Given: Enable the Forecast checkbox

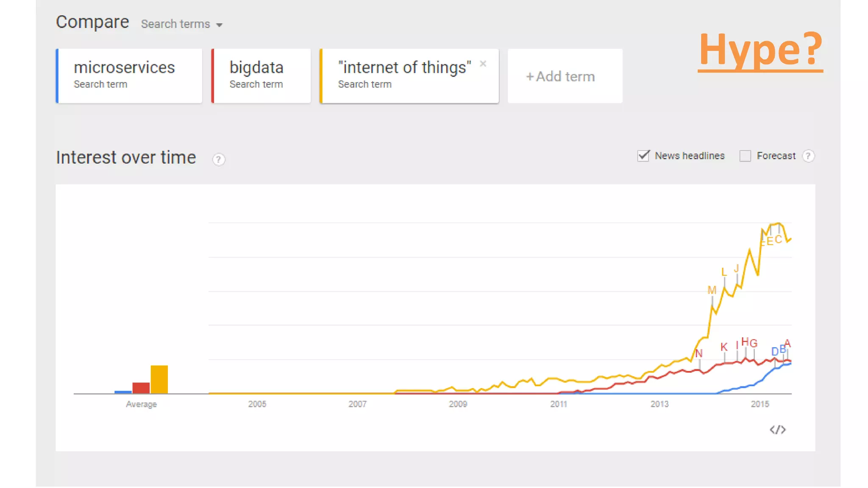Looking at the screenshot, I should tap(745, 156).
